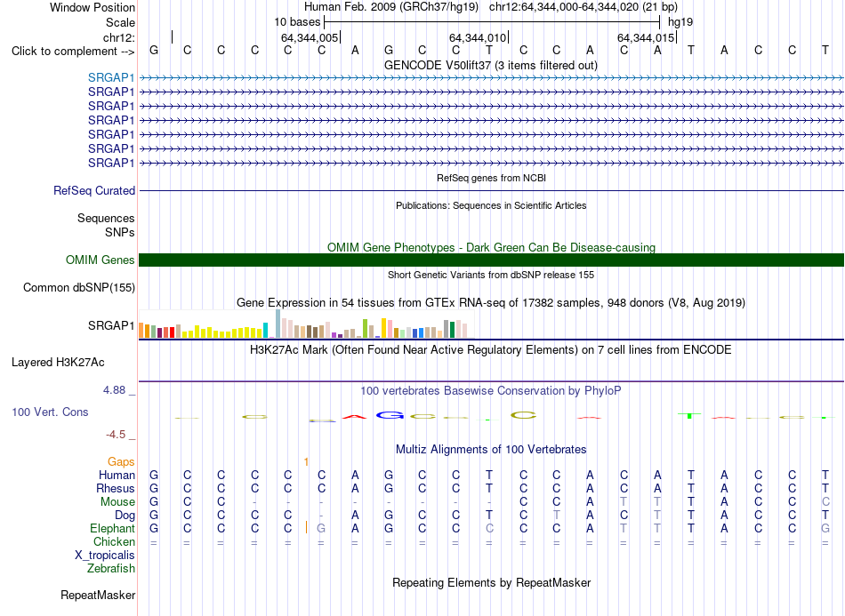Select the Dog species label
The width and height of the screenshot is (845, 616).
[x=125, y=516]
